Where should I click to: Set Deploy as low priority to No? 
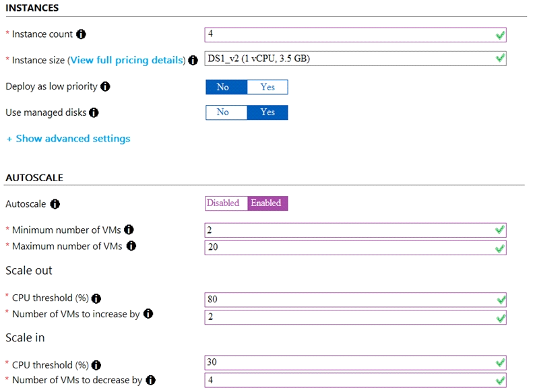[226, 87]
